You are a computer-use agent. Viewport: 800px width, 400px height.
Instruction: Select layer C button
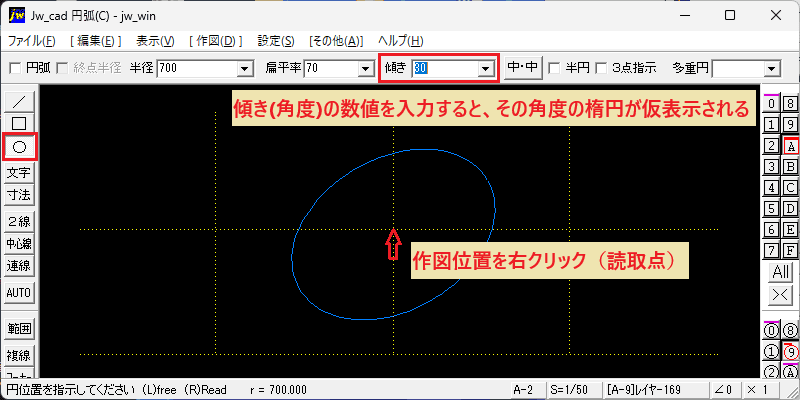point(790,188)
